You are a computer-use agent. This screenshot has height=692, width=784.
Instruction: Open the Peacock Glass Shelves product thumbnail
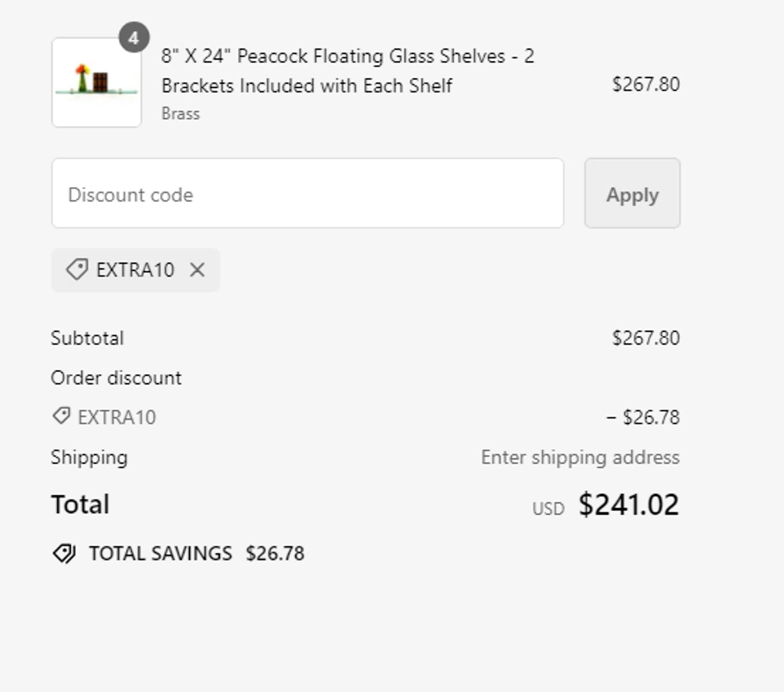[97, 83]
